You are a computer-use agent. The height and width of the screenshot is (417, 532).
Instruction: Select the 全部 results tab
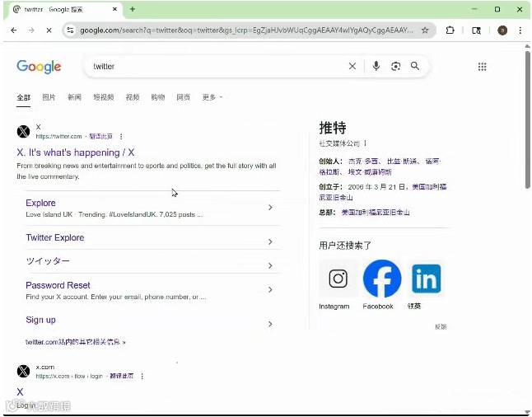pos(23,97)
